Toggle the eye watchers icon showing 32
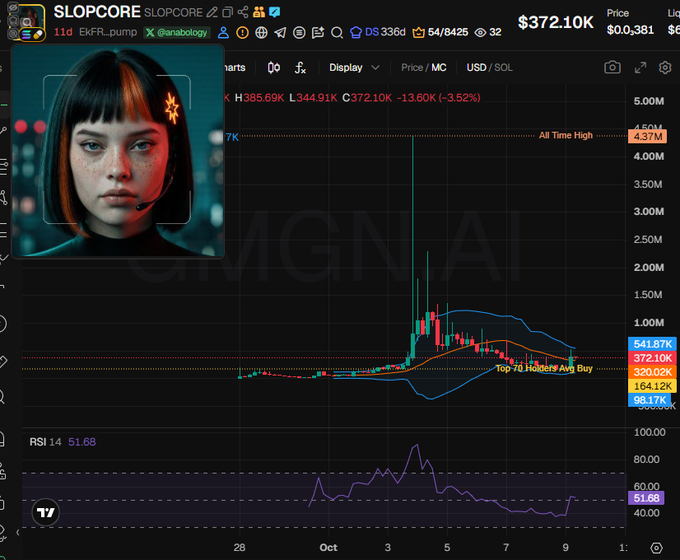This screenshot has height=560, width=680. coord(480,33)
